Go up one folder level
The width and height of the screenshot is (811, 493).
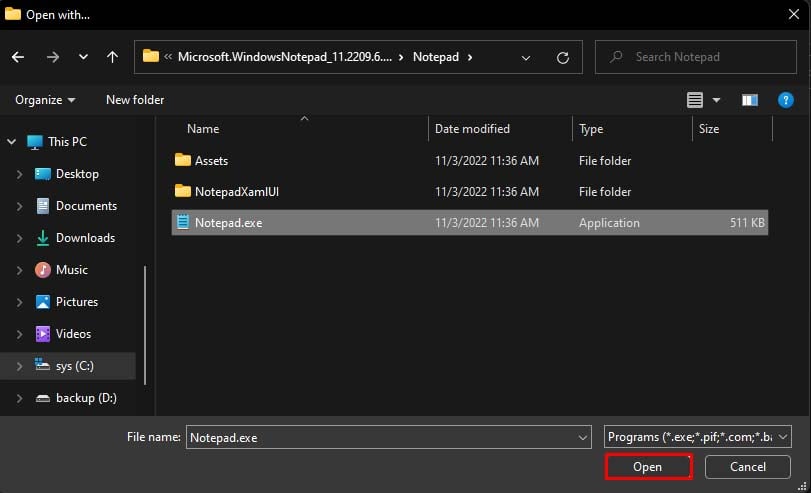[x=112, y=57]
